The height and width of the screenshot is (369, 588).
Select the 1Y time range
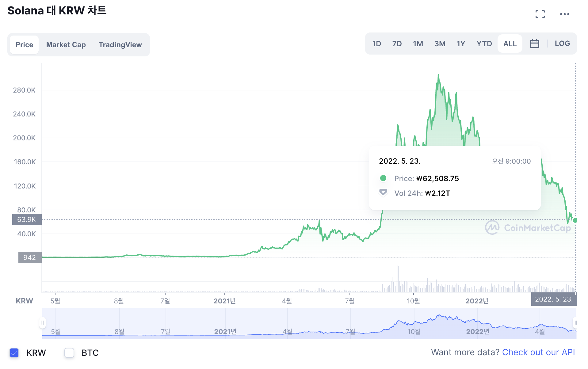click(x=461, y=44)
